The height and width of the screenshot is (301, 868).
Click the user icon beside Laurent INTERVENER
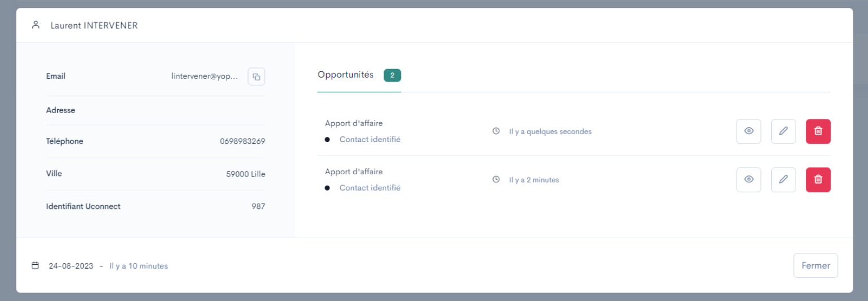[36, 25]
